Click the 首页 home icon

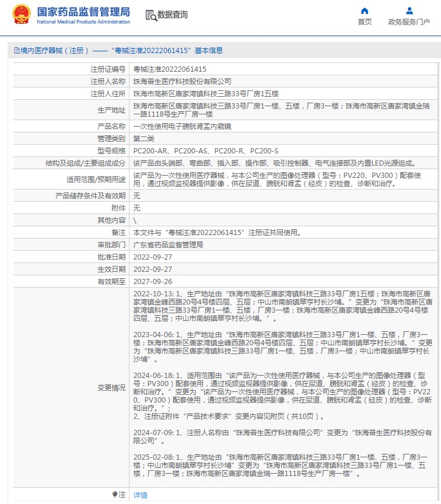pyautogui.click(x=365, y=11)
